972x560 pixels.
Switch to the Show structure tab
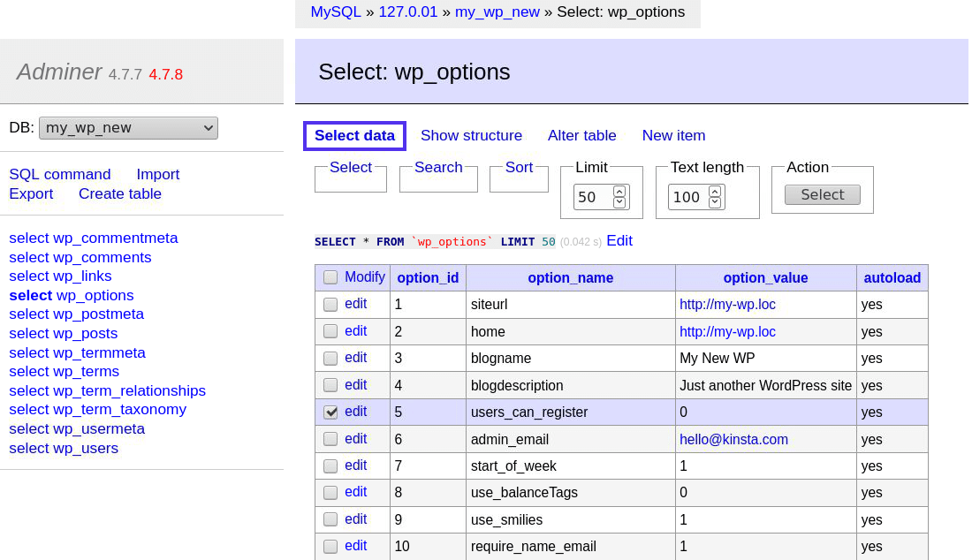pyautogui.click(x=471, y=136)
